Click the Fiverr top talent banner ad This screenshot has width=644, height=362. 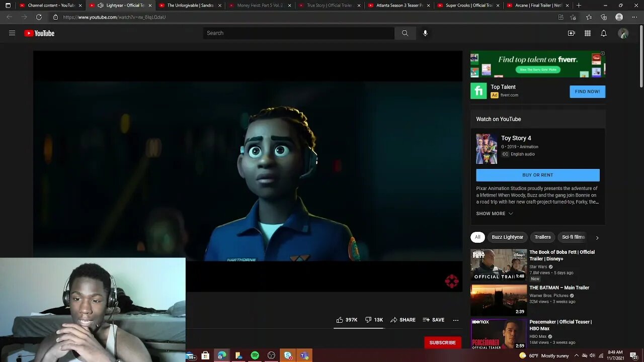click(538, 64)
